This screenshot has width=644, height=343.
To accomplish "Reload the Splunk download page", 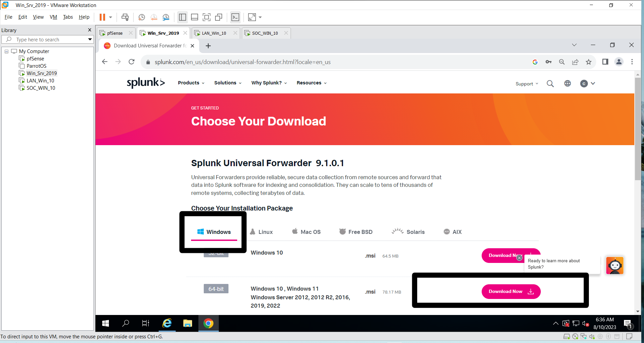I will tap(132, 62).
